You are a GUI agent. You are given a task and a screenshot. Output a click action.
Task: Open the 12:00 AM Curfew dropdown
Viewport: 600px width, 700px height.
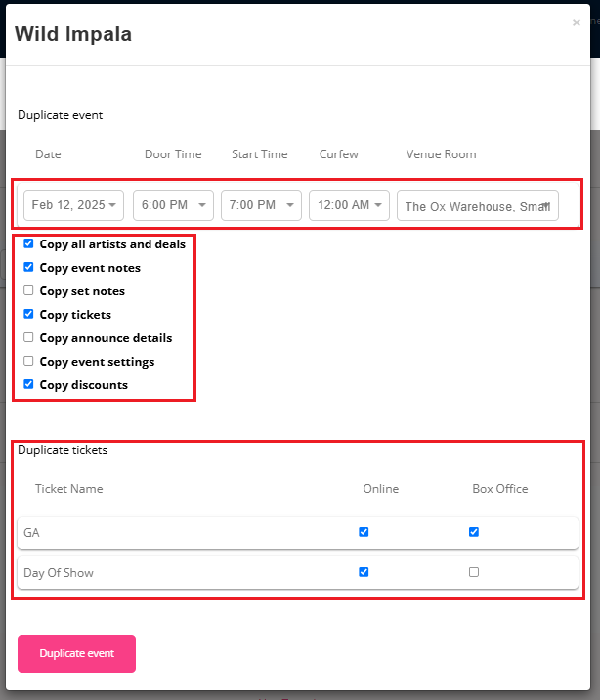(x=349, y=205)
